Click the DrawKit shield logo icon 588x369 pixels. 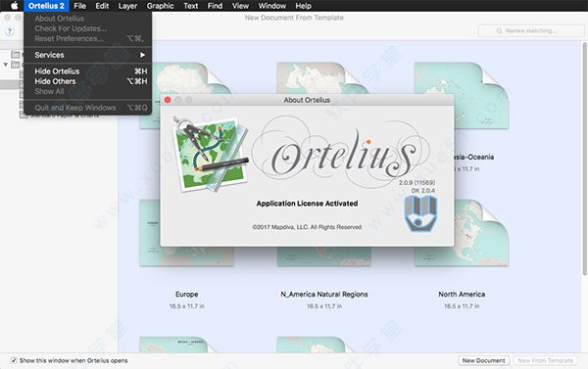pyautogui.click(x=420, y=214)
